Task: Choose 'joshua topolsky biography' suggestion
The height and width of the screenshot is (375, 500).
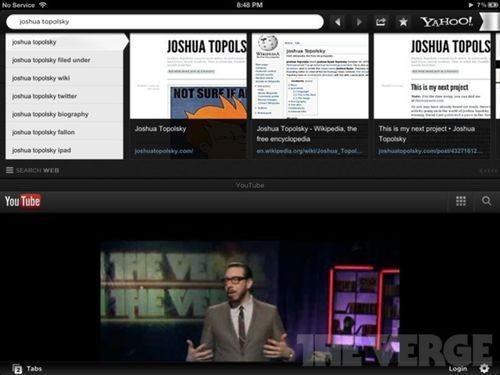Action: (64, 114)
